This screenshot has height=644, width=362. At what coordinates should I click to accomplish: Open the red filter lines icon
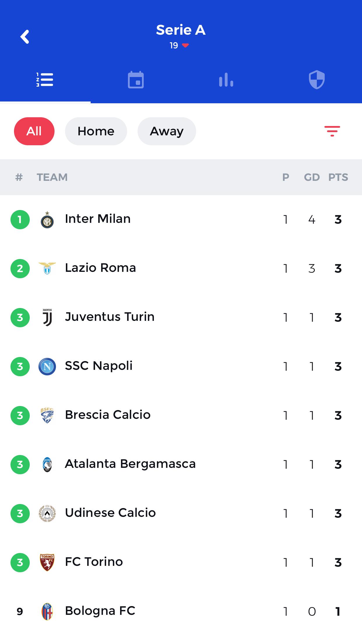point(332,131)
